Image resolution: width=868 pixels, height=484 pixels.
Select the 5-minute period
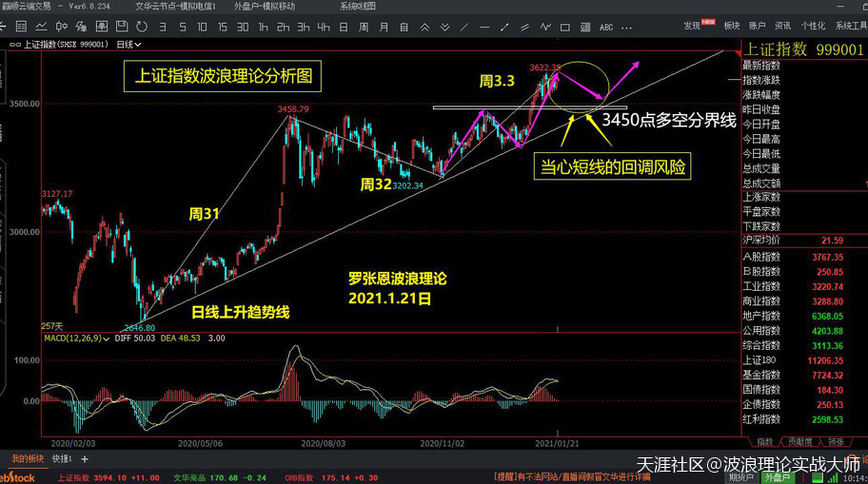click(182, 27)
